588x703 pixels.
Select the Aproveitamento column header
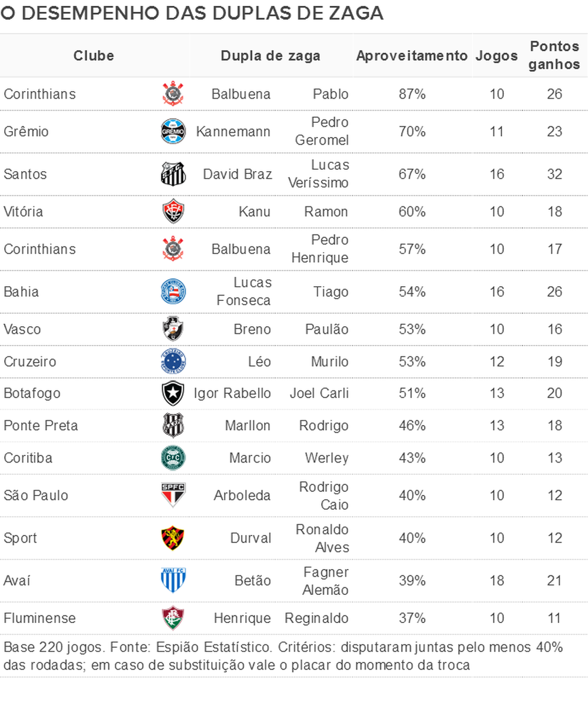coord(412,56)
